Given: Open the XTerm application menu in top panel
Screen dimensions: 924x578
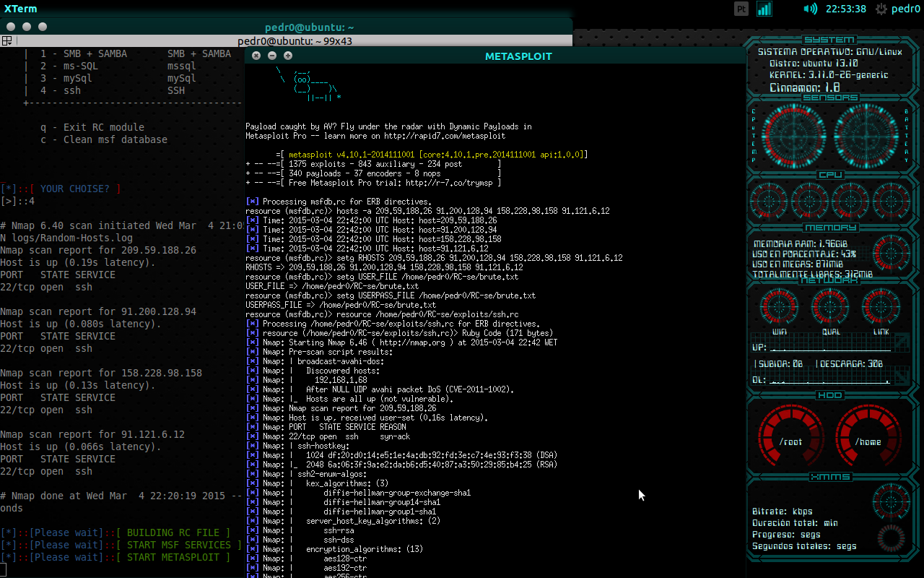Looking at the screenshot, I should coord(21,9).
